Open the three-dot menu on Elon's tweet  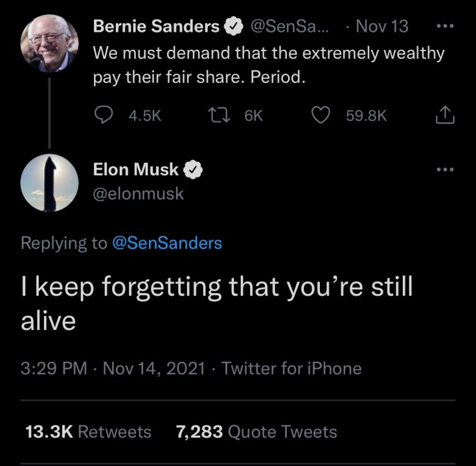[444, 170]
